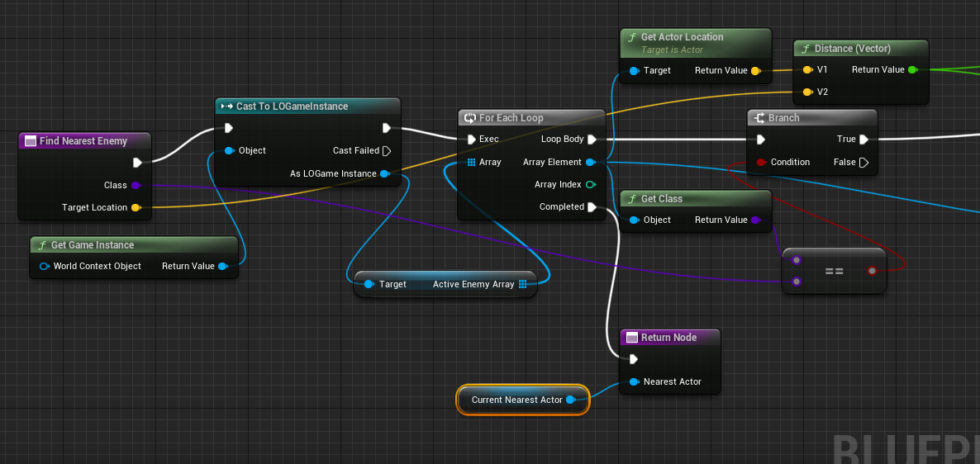Click the Loop Body exec pin
Viewport: 980px width, 464px height.
tap(592, 140)
